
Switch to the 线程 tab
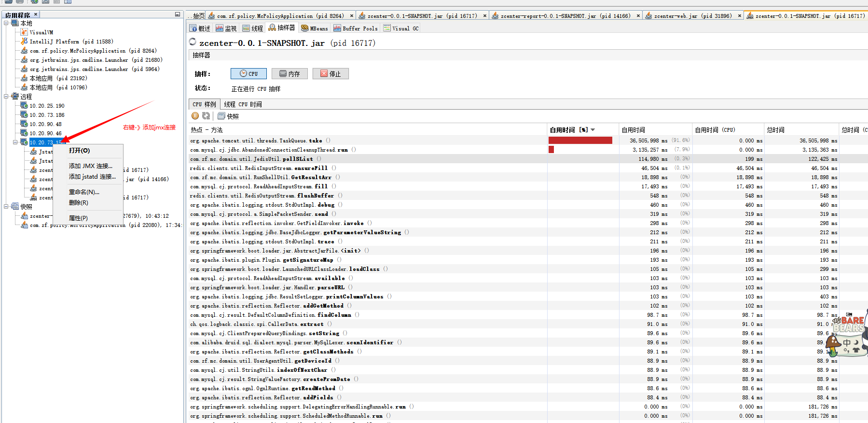click(253, 28)
